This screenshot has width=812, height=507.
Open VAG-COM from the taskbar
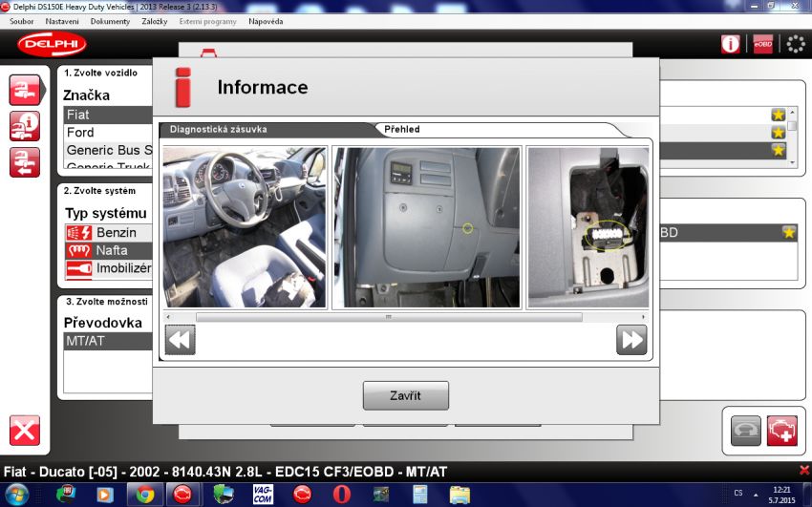pyautogui.click(x=263, y=494)
